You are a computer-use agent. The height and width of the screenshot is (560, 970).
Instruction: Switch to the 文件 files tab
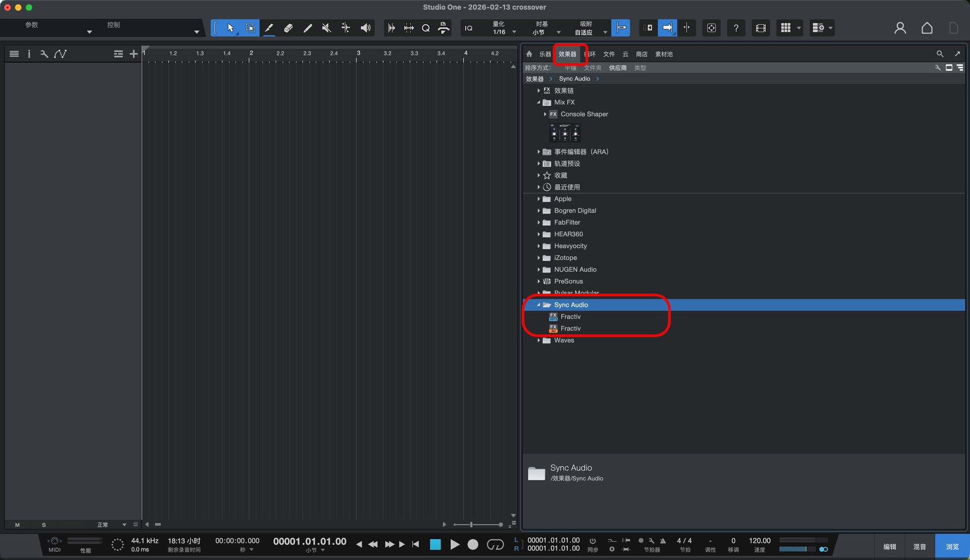click(609, 54)
